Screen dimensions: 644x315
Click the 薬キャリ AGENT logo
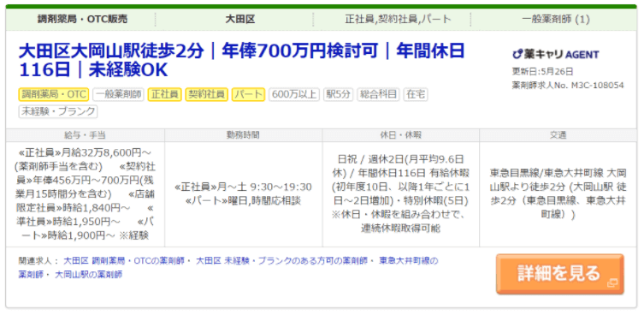click(x=555, y=54)
